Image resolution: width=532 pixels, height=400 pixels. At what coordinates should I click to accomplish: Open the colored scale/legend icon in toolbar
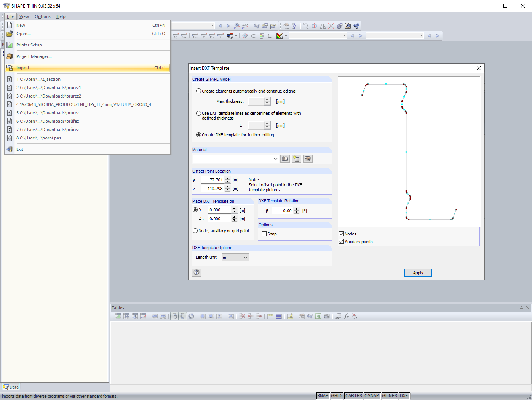tap(280, 35)
